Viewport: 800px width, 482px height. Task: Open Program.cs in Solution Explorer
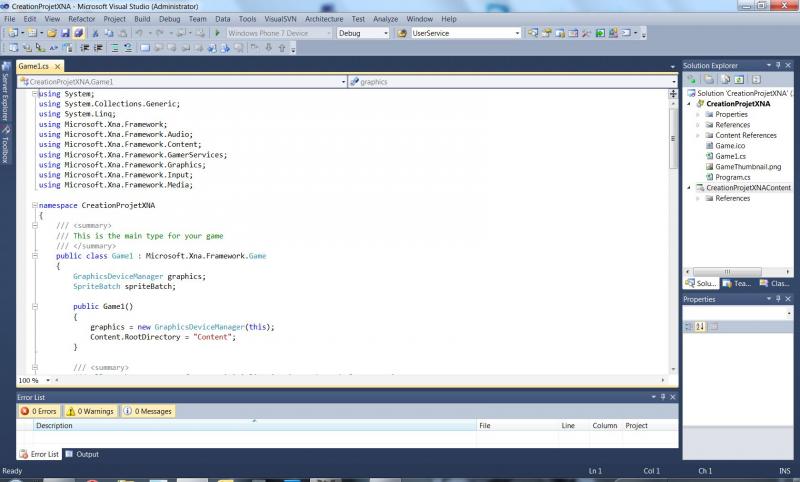732,177
